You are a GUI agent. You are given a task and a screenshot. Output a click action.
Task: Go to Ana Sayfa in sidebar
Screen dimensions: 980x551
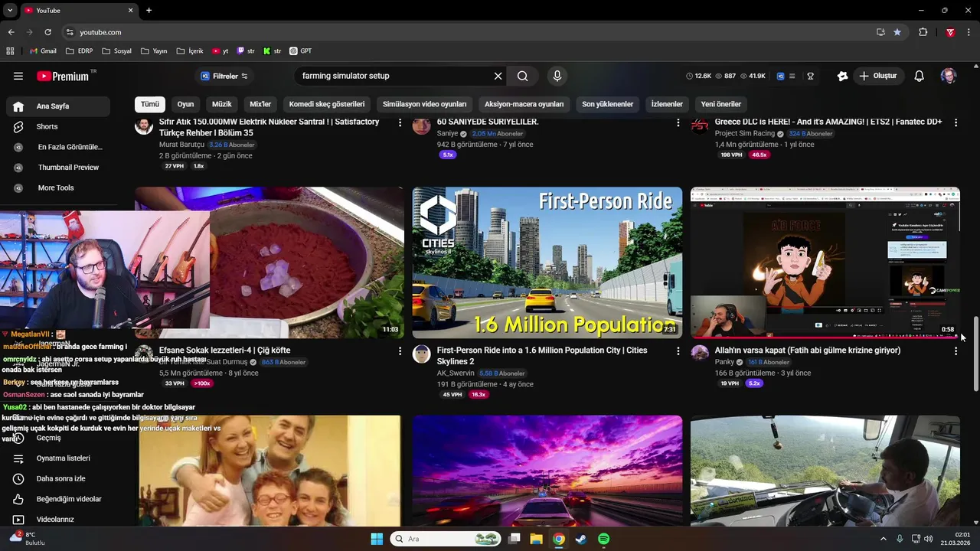[57, 106]
